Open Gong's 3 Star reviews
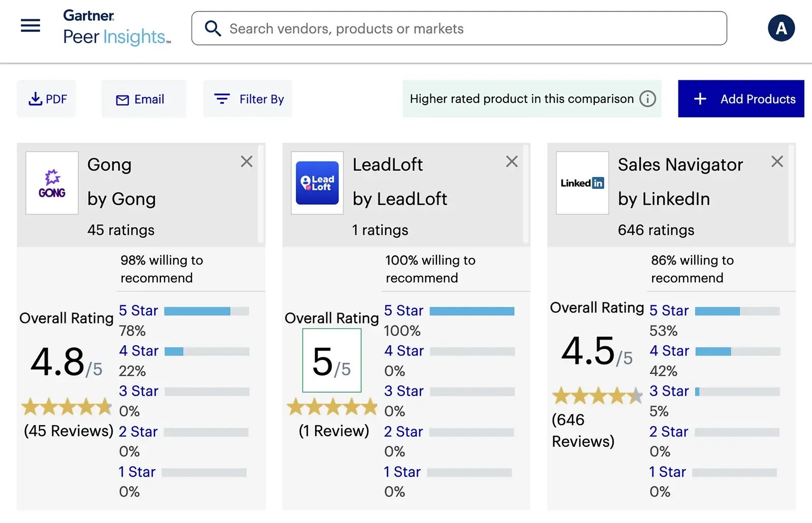The width and height of the screenshot is (812, 523). click(x=139, y=391)
